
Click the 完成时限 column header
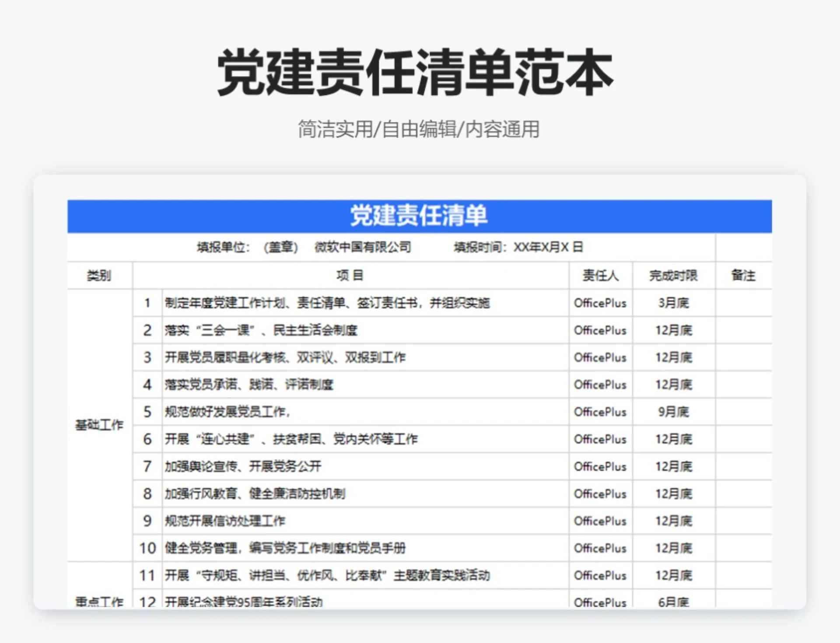tap(673, 276)
